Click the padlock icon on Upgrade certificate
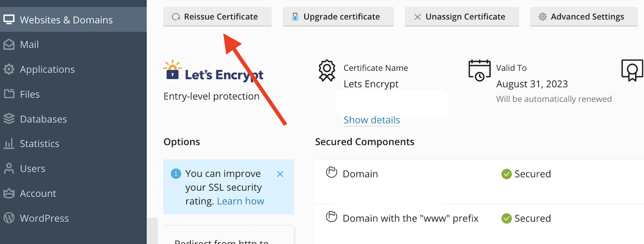 (x=295, y=17)
